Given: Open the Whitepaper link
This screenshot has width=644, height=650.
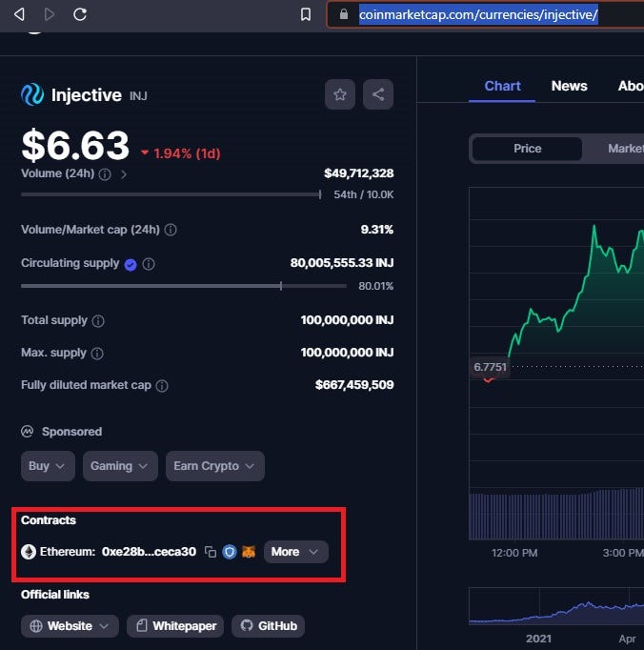Looking at the screenshot, I should point(175,626).
